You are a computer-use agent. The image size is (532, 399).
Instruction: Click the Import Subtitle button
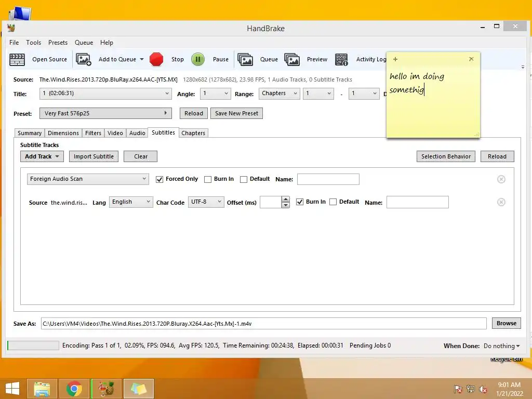coord(94,156)
